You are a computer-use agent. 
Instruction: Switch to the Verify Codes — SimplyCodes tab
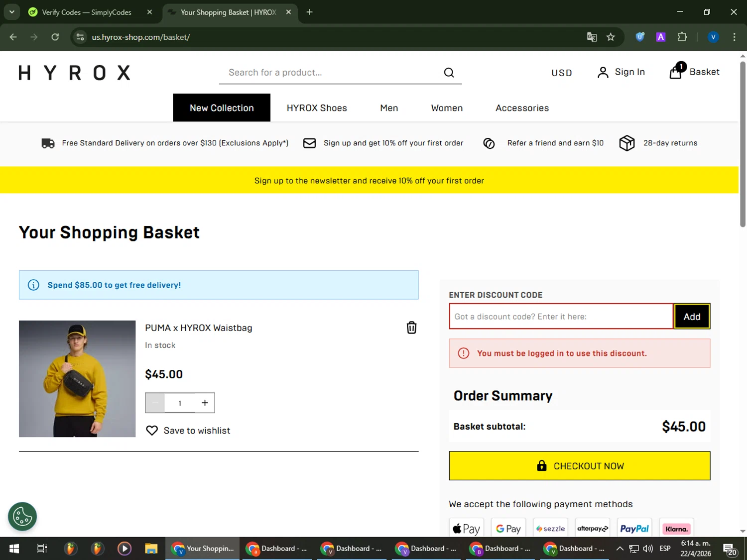coord(86,12)
